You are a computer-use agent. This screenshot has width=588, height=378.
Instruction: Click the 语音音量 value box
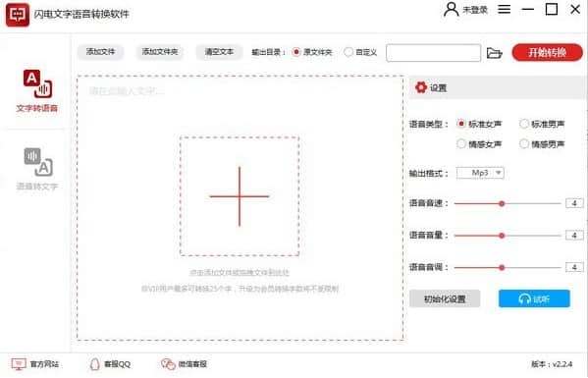click(574, 235)
